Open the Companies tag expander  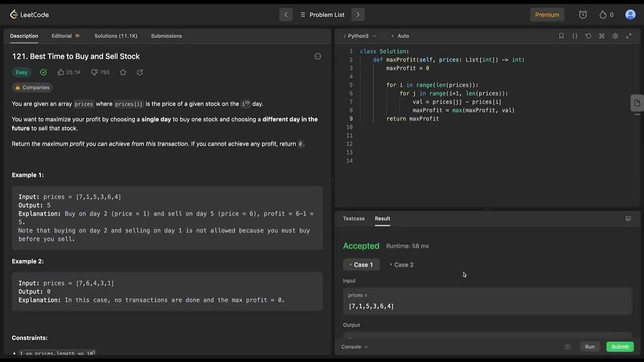click(x=32, y=87)
